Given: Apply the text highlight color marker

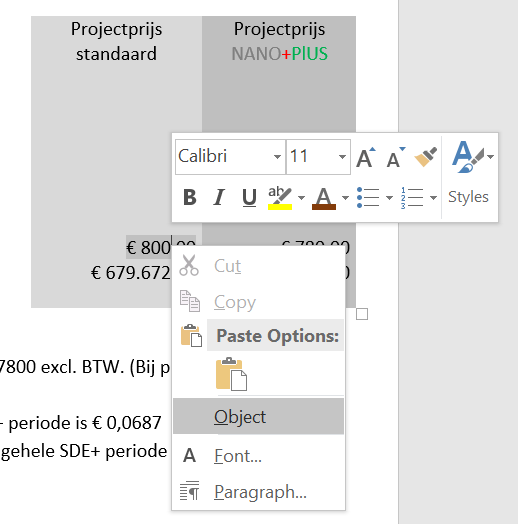Looking at the screenshot, I should click(x=280, y=198).
